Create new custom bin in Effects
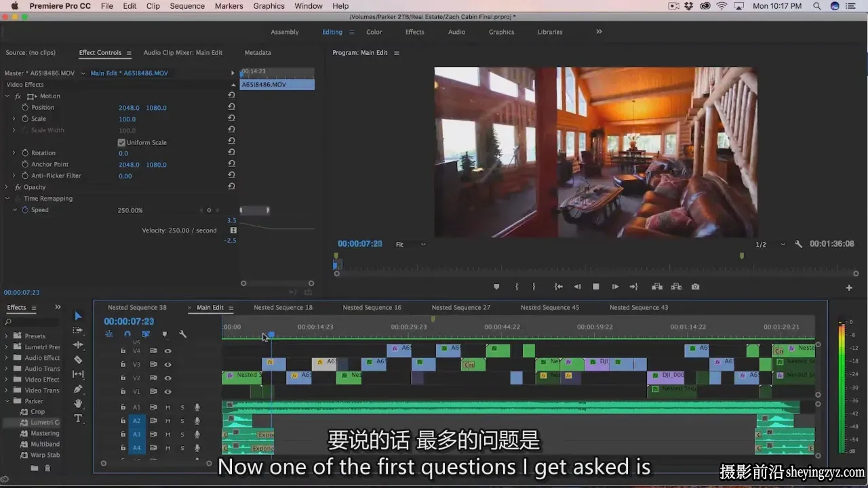This screenshot has height=488, width=868. 34,468
